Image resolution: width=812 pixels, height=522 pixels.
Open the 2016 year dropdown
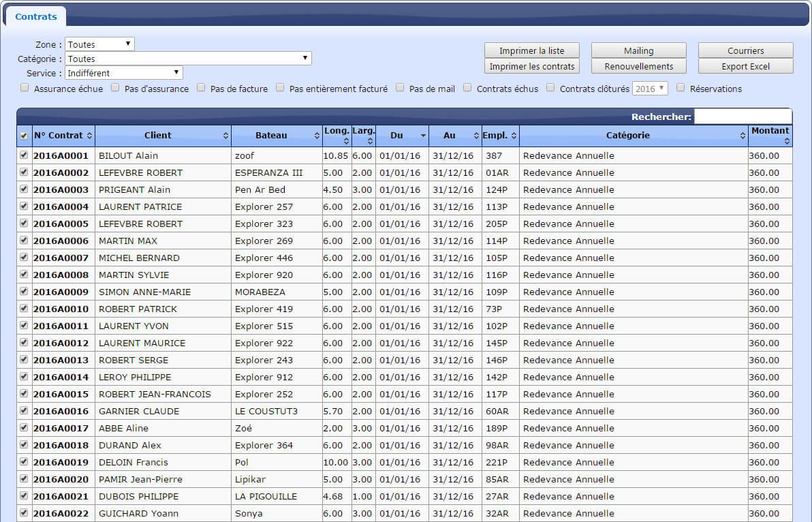[650, 89]
